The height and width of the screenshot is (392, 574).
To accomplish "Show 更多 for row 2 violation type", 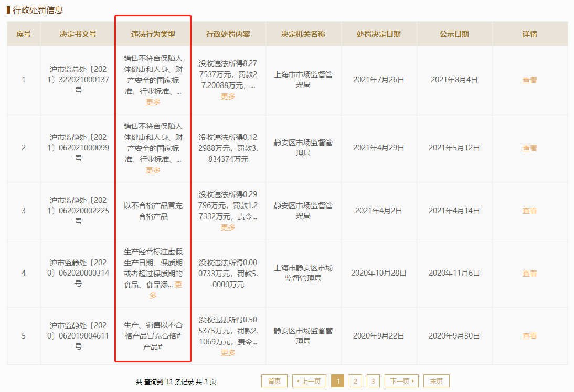I will (153, 170).
